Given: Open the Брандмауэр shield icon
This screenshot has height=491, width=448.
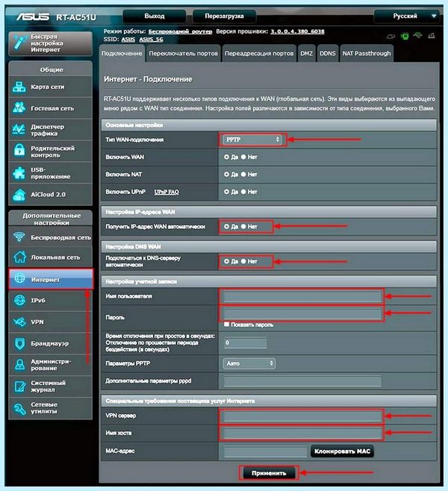Looking at the screenshot, I should (19, 343).
